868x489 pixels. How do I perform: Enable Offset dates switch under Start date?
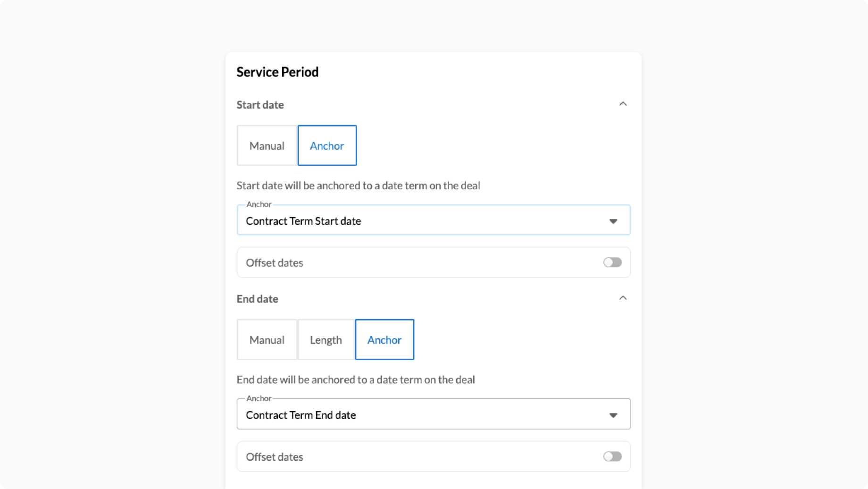pos(612,262)
